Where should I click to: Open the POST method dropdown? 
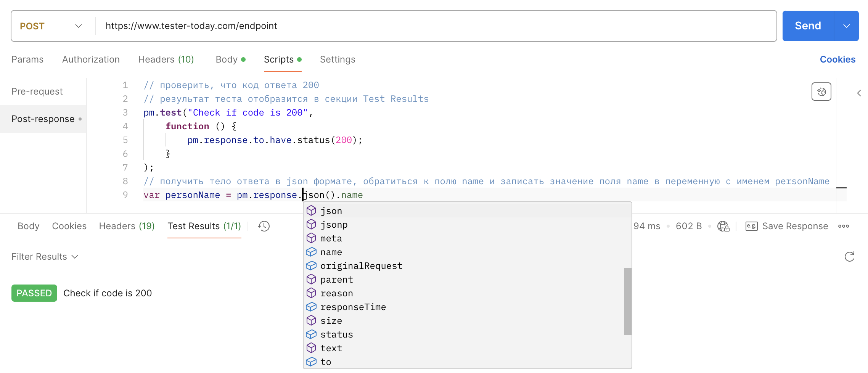tap(51, 26)
